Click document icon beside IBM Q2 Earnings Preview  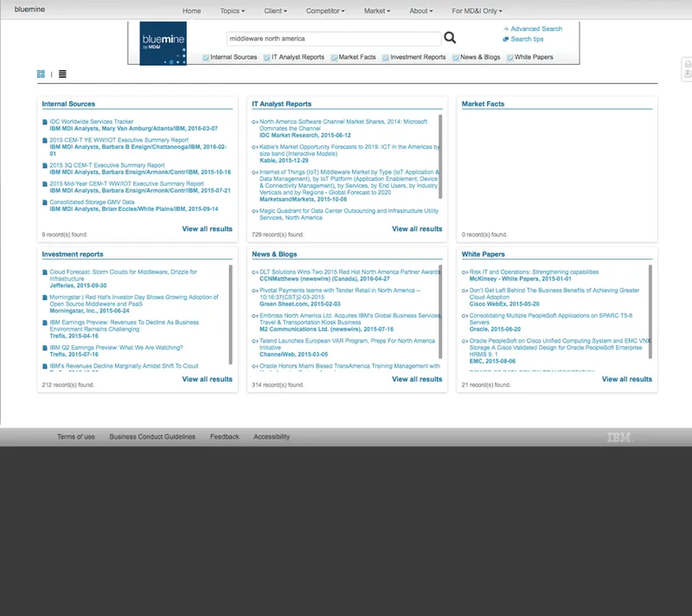coord(45,348)
